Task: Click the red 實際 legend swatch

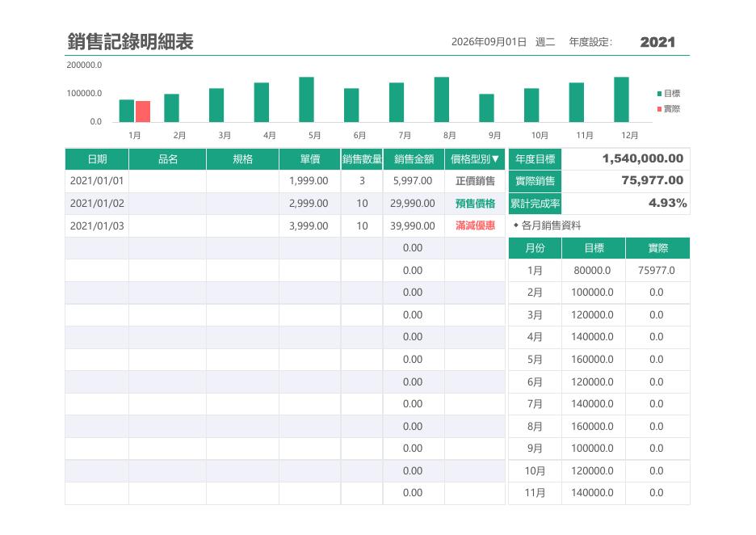Action: [x=659, y=109]
